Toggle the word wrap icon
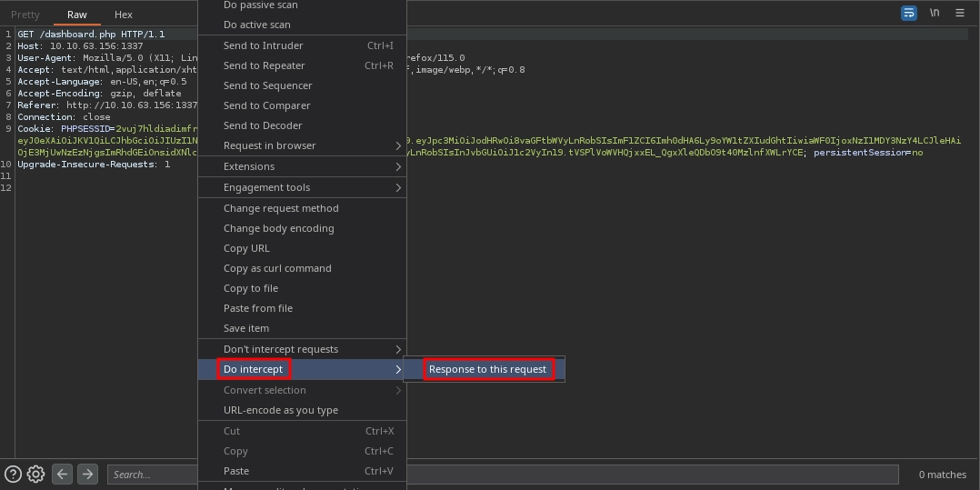The image size is (980, 490). click(x=908, y=13)
